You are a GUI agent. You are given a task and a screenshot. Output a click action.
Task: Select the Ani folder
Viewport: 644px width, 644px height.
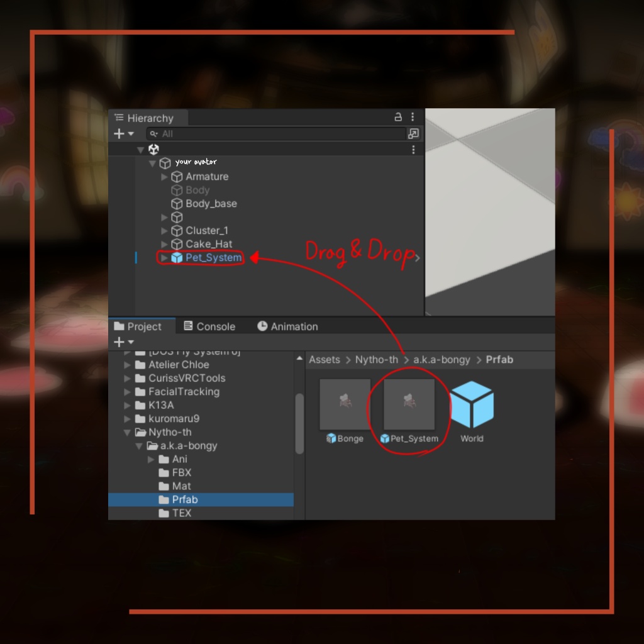click(179, 459)
